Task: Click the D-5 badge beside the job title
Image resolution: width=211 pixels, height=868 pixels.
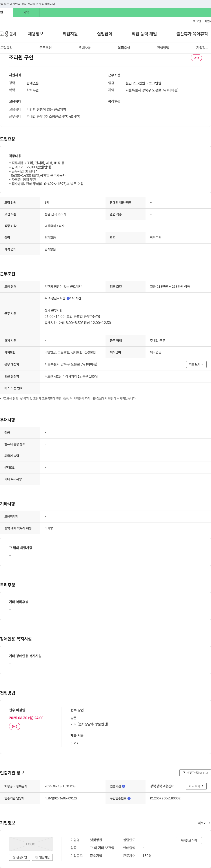Action: coord(196,58)
